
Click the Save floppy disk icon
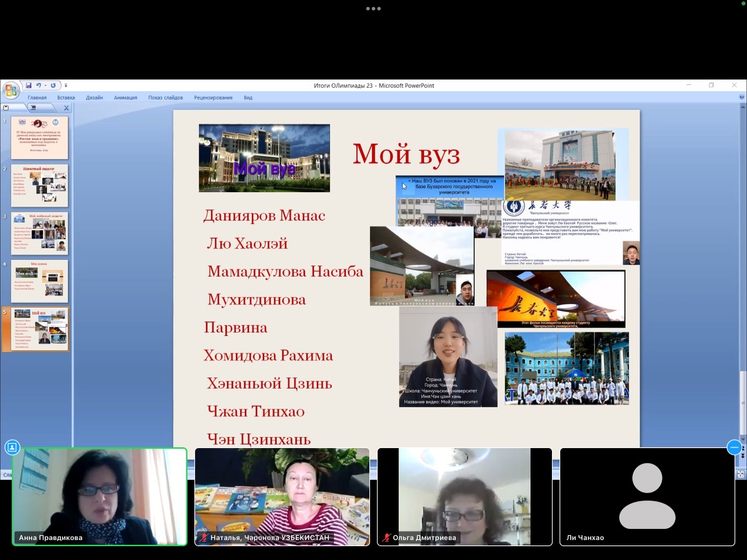coord(29,86)
